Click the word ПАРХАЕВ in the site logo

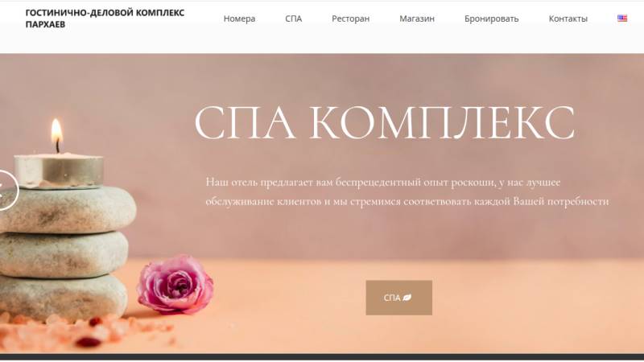click(x=45, y=24)
